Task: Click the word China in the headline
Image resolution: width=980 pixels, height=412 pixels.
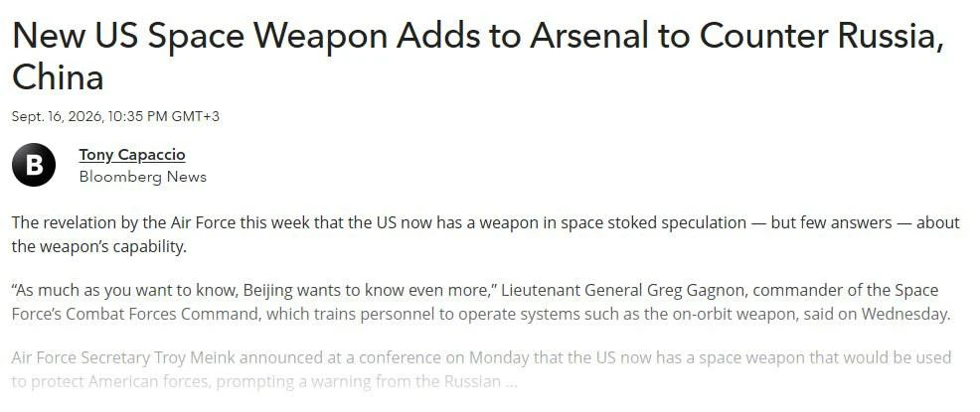Action: [58, 78]
